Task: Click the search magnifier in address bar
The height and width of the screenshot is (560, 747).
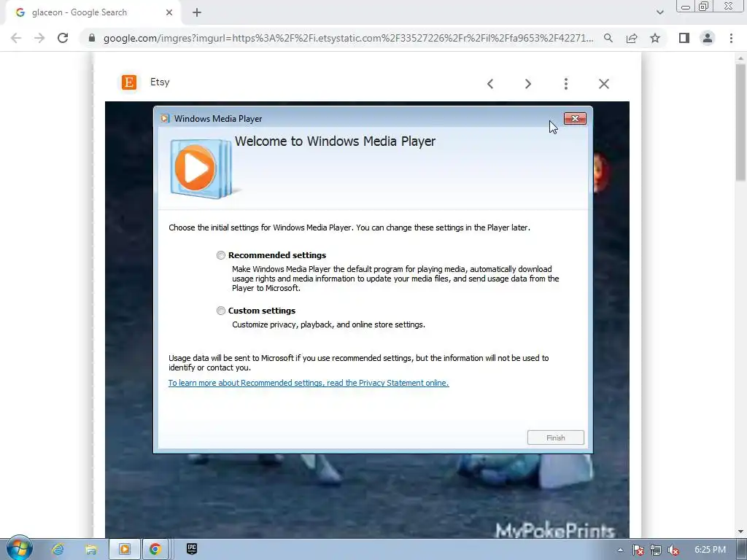Action: pyautogui.click(x=608, y=38)
